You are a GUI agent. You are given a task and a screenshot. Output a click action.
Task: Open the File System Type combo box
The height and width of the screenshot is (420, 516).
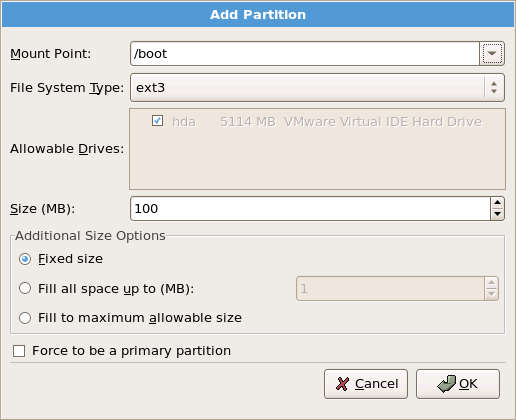pyautogui.click(x=317, y=88)
